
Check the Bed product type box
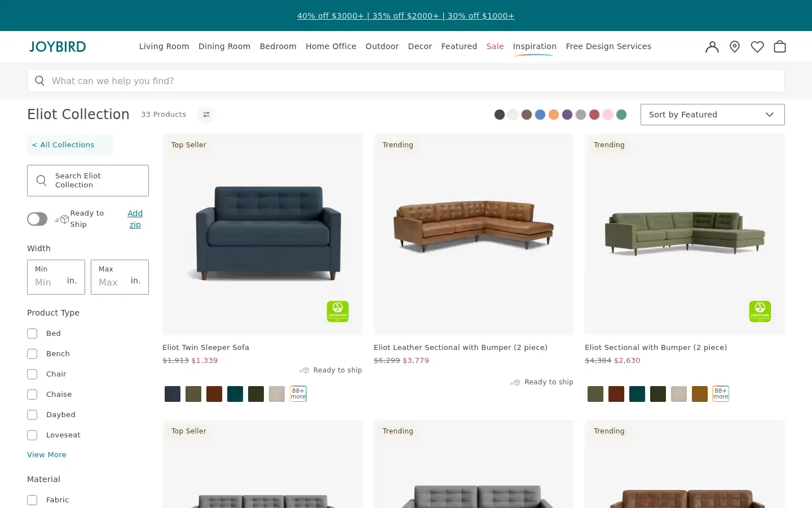pos(32,334)
